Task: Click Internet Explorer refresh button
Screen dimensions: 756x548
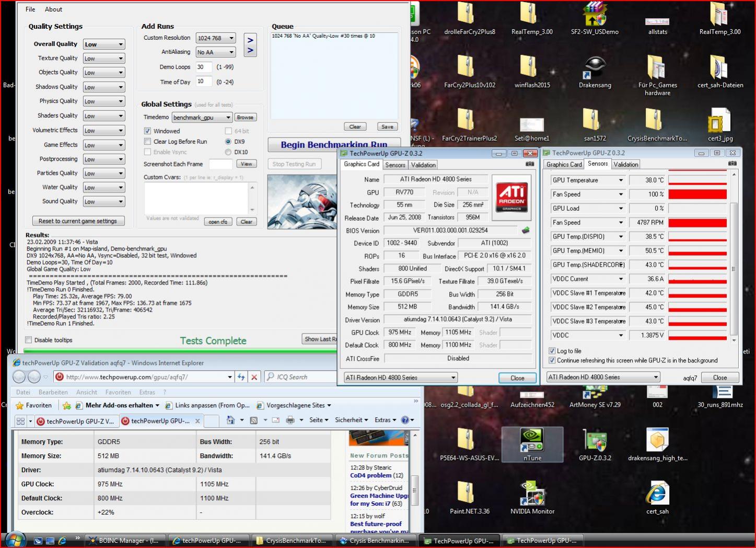Action: coord(241,377)
